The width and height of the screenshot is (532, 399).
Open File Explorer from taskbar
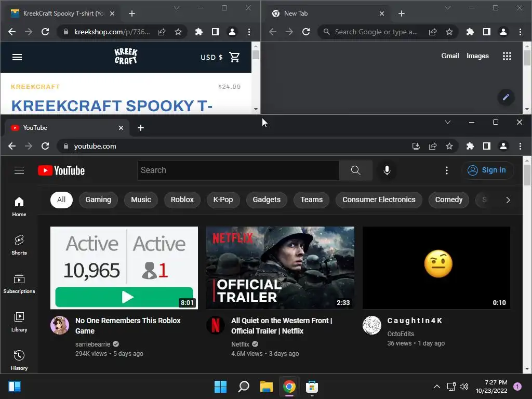pyautogui.click(x=267, y=387)
